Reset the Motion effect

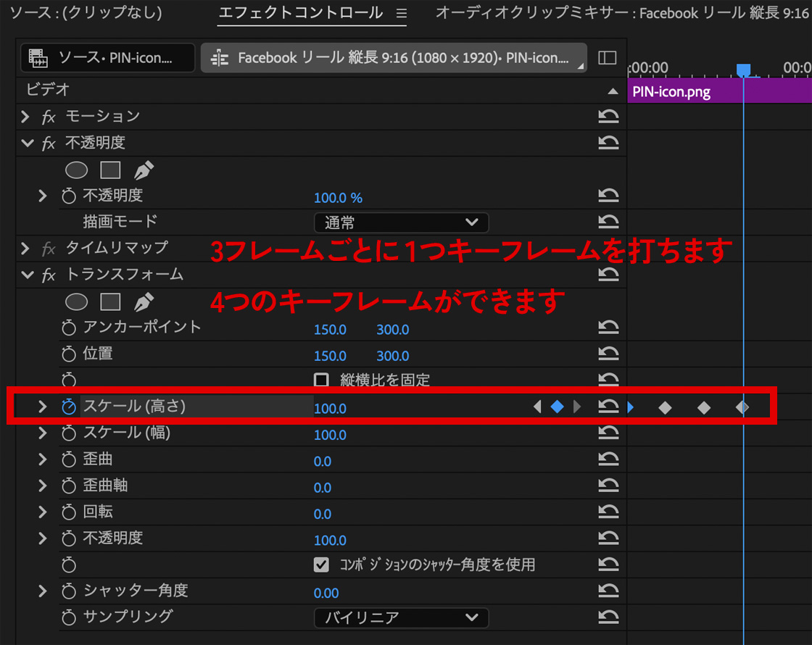pyautogui.click(x=608, y=116)
